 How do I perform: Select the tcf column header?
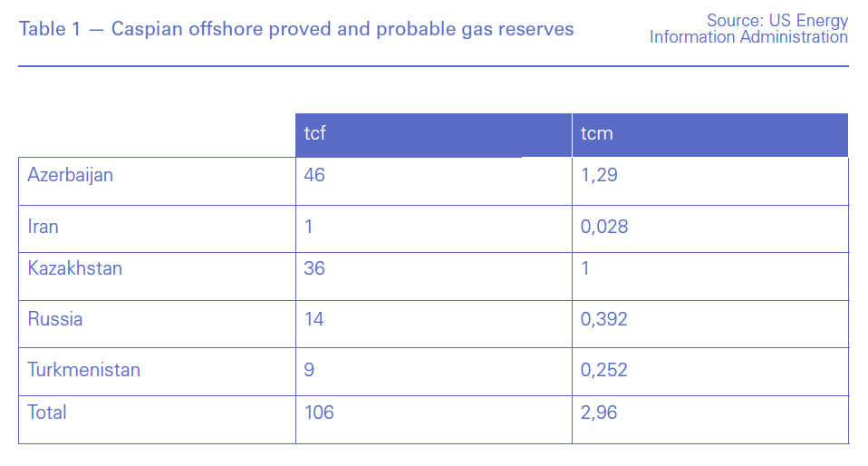[315, 134]
